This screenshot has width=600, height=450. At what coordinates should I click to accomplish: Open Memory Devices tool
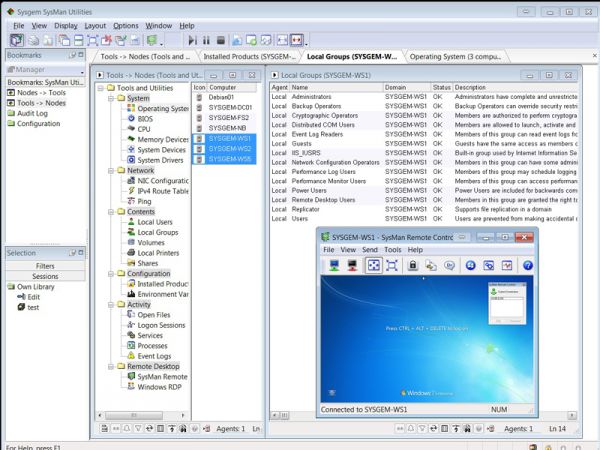163,139
